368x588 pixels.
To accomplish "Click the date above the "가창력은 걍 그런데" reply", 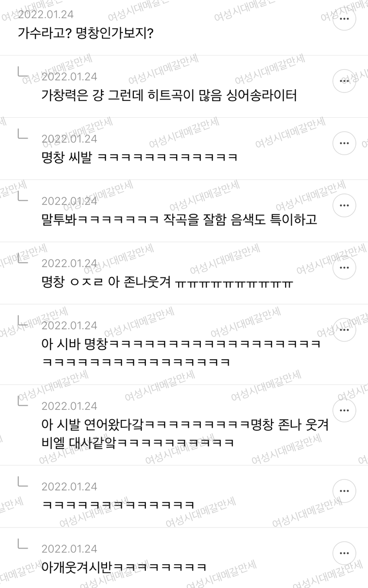I will coord(69,77).
